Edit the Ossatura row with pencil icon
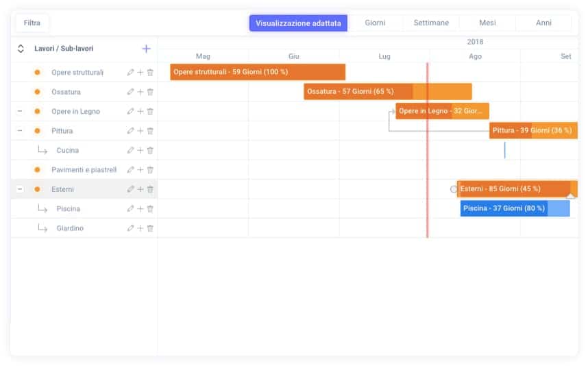The height and width of the screenshot is (366, 588). 130,92
